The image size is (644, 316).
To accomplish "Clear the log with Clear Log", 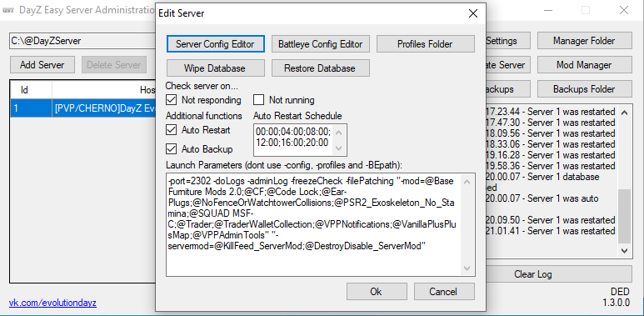I will point(558,274).
